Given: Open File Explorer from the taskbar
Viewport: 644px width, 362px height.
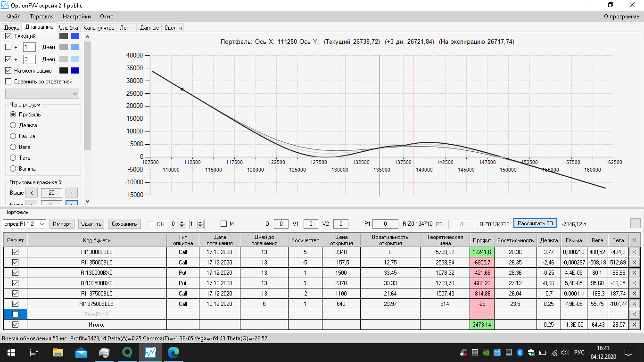Looking at the screenshot, I should (58, 352).
